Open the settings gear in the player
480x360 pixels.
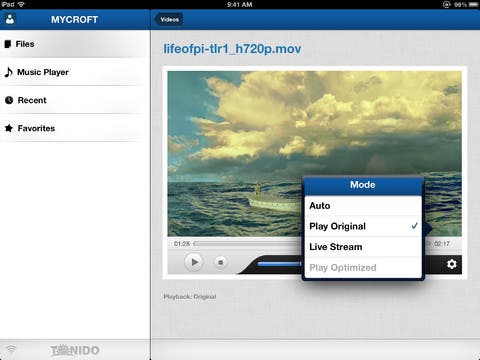click(451, 264)
